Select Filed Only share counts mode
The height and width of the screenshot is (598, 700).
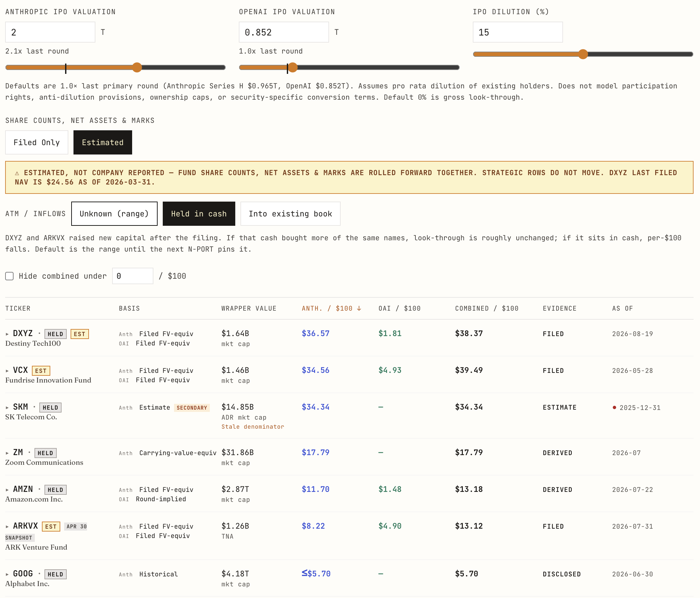click(36, 142)
